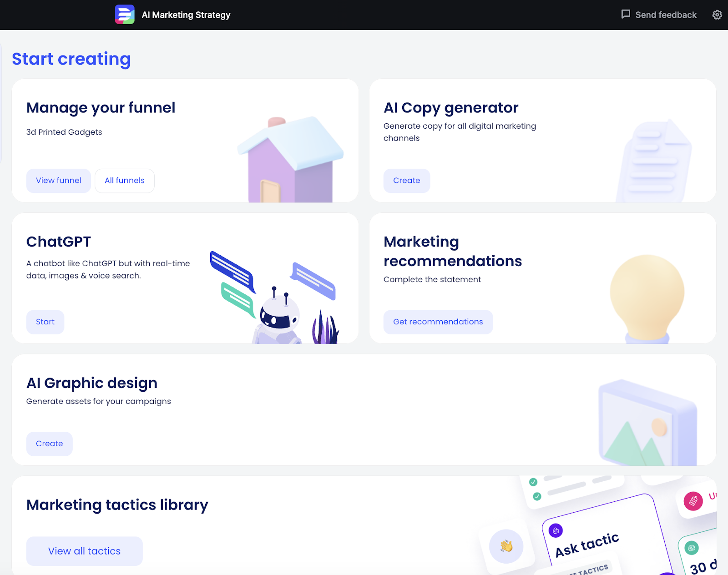Screen dimensions: 728x575
Task: Get marketing recommendations
Action: click(x=438, y=322)
